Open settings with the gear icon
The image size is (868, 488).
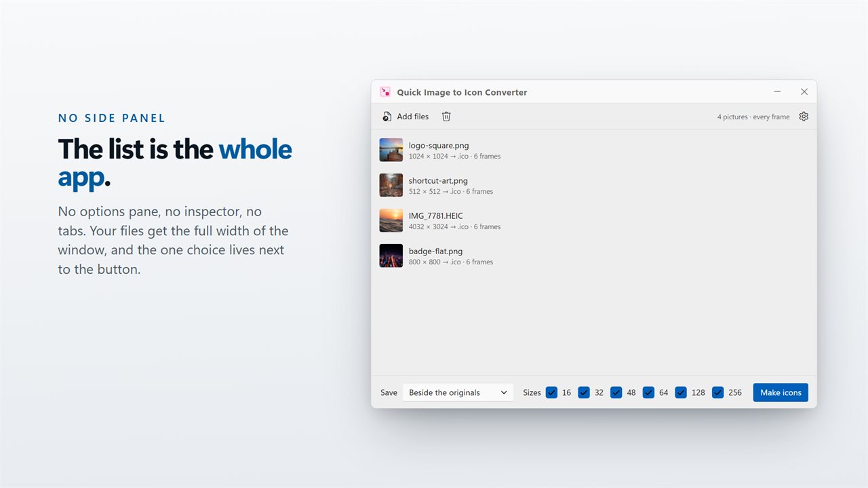pos(804,117)
